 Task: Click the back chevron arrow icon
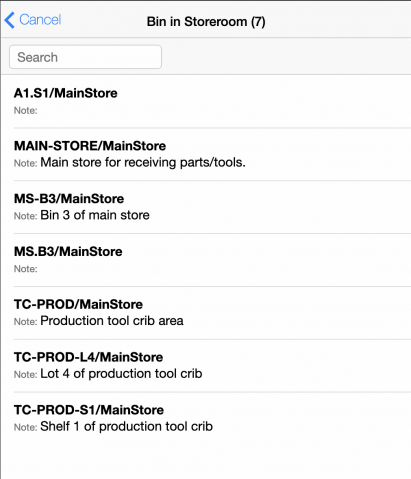[x=10, y=20]
